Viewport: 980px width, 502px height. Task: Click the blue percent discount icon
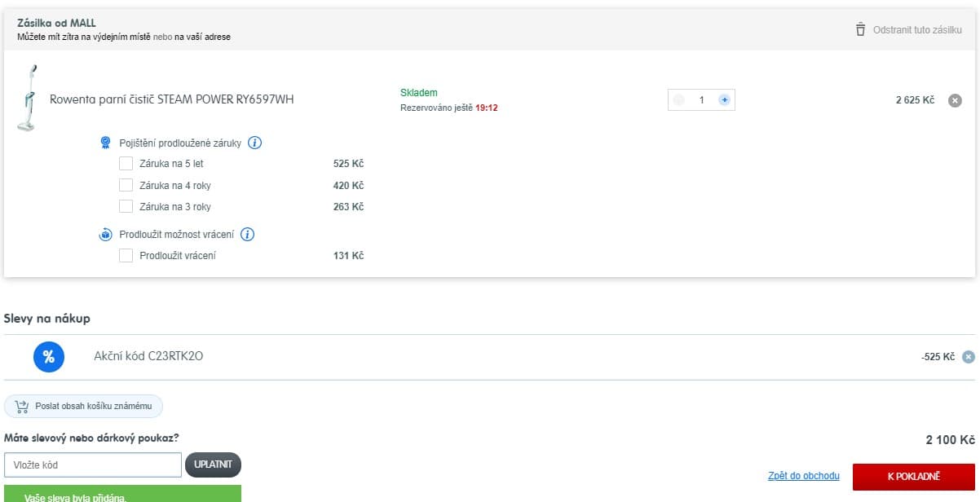pyautogui.click(x=48, y=356)
